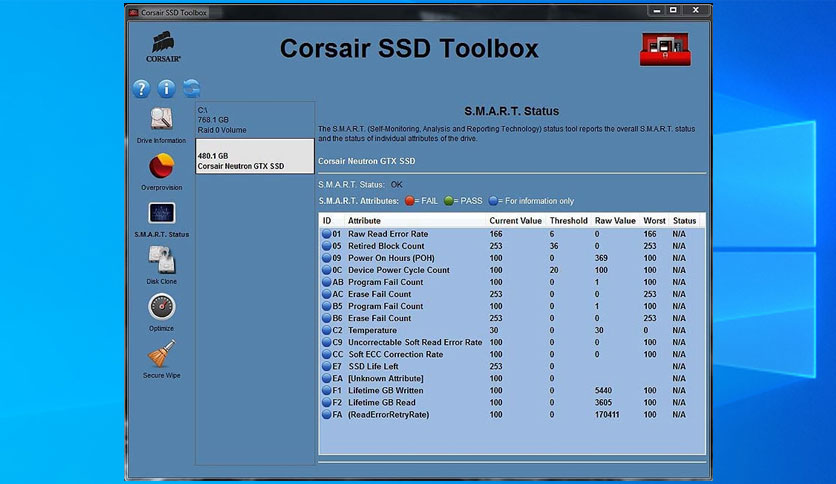This screenshot has width=836, height=484.
Task: Click the red FAIL legend dot
Action: pos(409,201)
